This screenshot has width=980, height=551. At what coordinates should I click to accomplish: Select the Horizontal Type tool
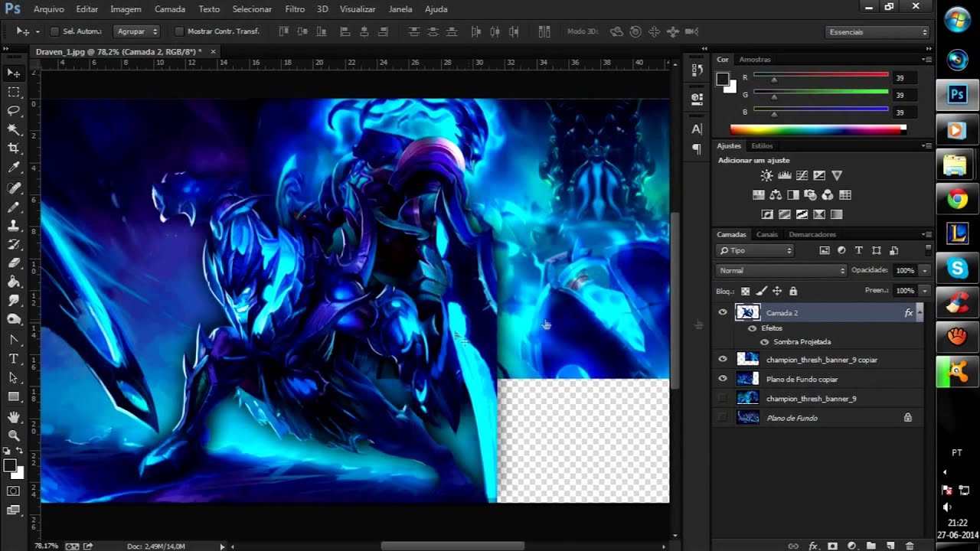(x=14, y=358)
